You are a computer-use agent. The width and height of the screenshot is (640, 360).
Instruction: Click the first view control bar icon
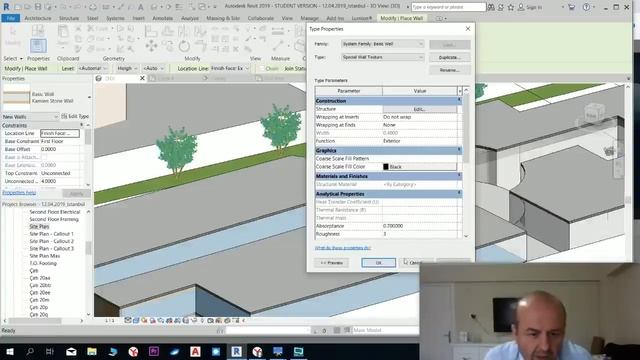(128, 320)
